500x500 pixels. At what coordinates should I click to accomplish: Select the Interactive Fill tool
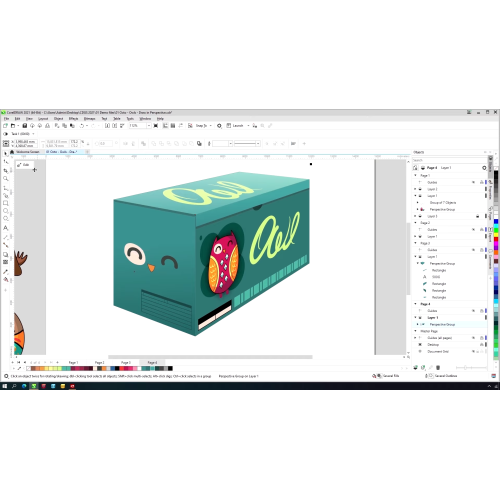tap(6, 279)
